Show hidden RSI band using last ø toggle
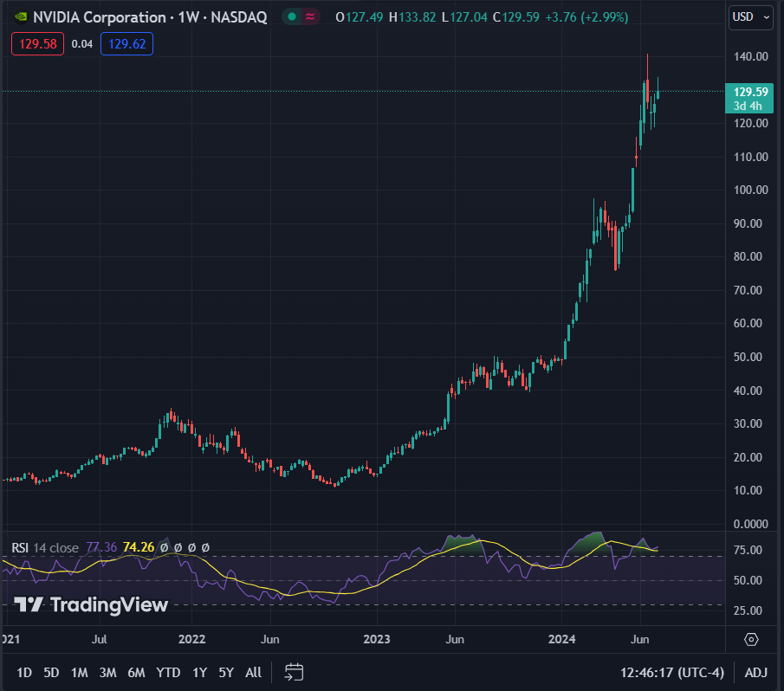The height and width of the screenshot is (691, 784). pos(205,546)
